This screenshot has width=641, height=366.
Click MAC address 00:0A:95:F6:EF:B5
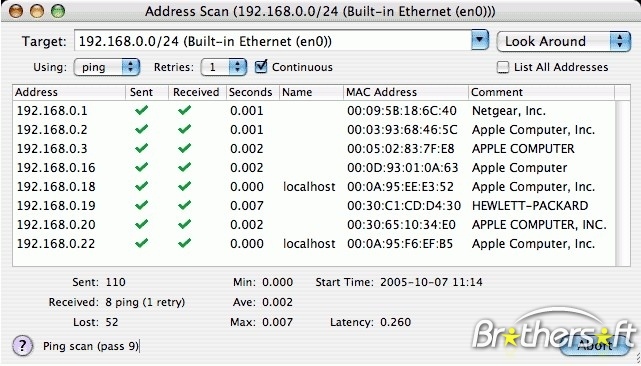coord(400,243)
